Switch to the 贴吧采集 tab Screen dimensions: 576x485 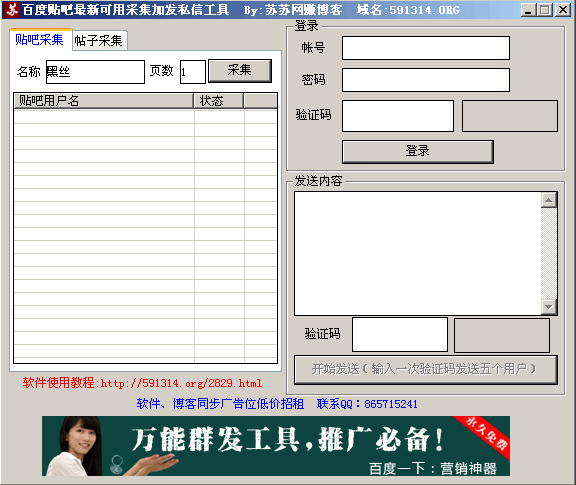40,40
